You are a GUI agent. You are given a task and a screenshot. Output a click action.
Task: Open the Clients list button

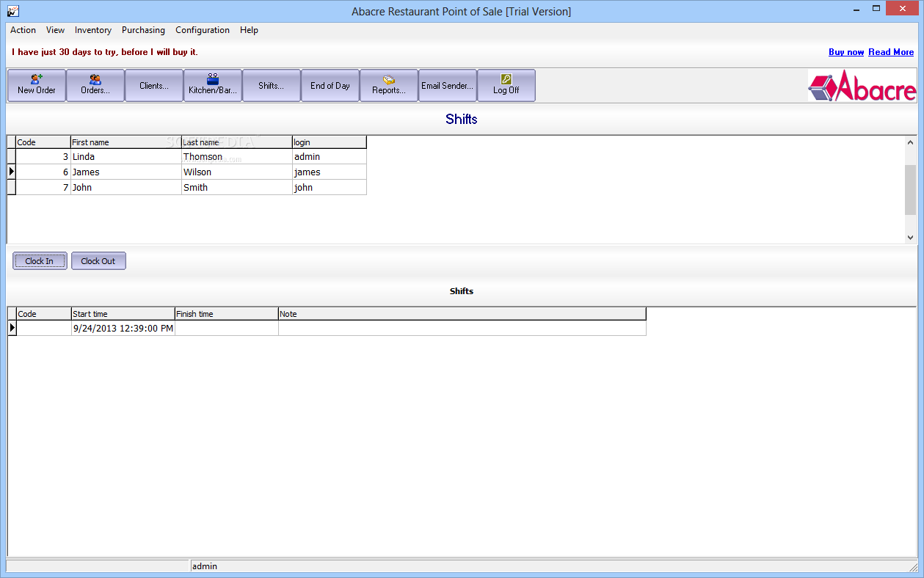click(154, 85)
